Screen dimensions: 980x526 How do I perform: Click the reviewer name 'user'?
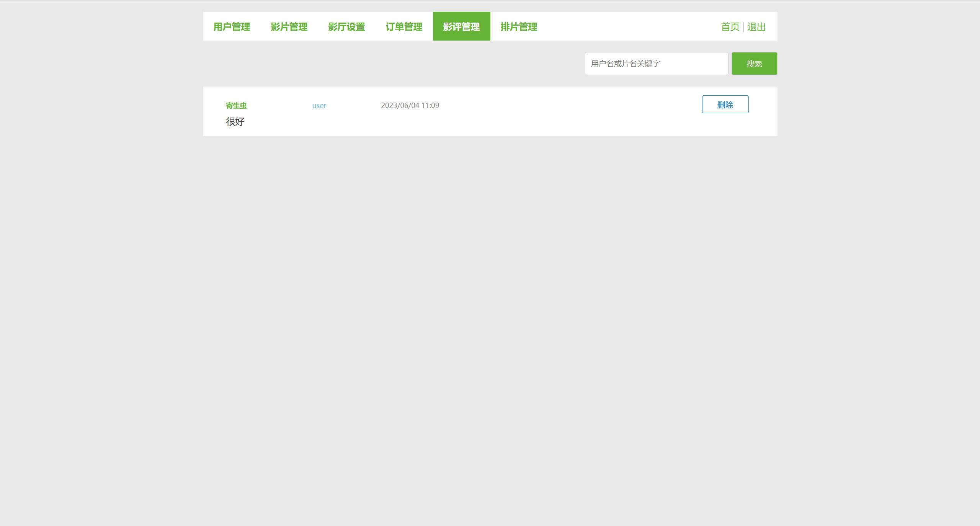pyautogui.click(x=319, y=106)
